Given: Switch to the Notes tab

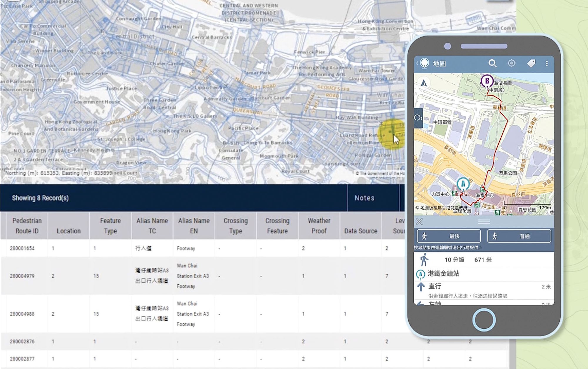Looking at the screenshot, I should click(x=365, y=198).
